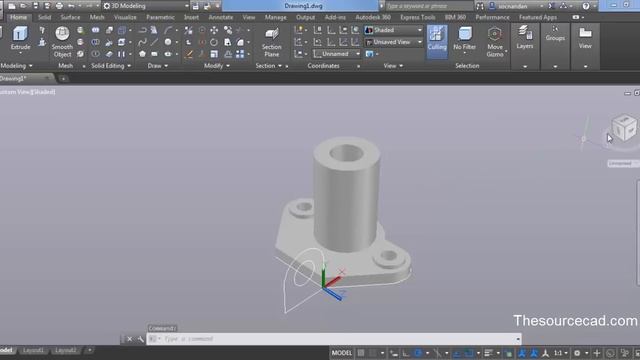
Task: Choose the Polygon tool in Draw panel
Action: coord(142,54)
